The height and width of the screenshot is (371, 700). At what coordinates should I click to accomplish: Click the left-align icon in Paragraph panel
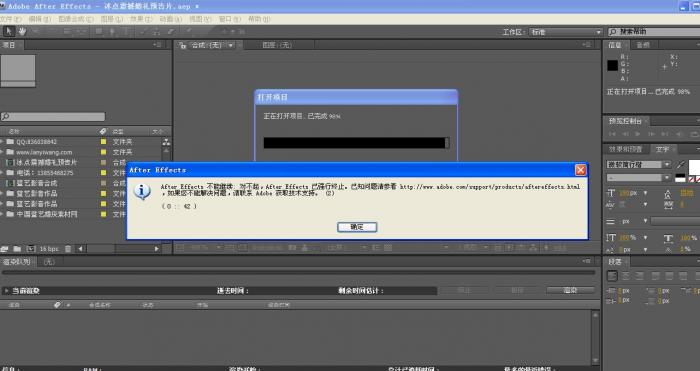click(612, 276)
